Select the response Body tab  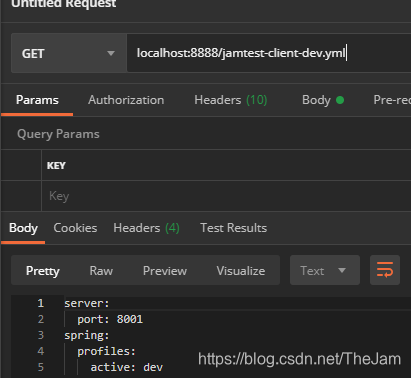pos(23,228)
